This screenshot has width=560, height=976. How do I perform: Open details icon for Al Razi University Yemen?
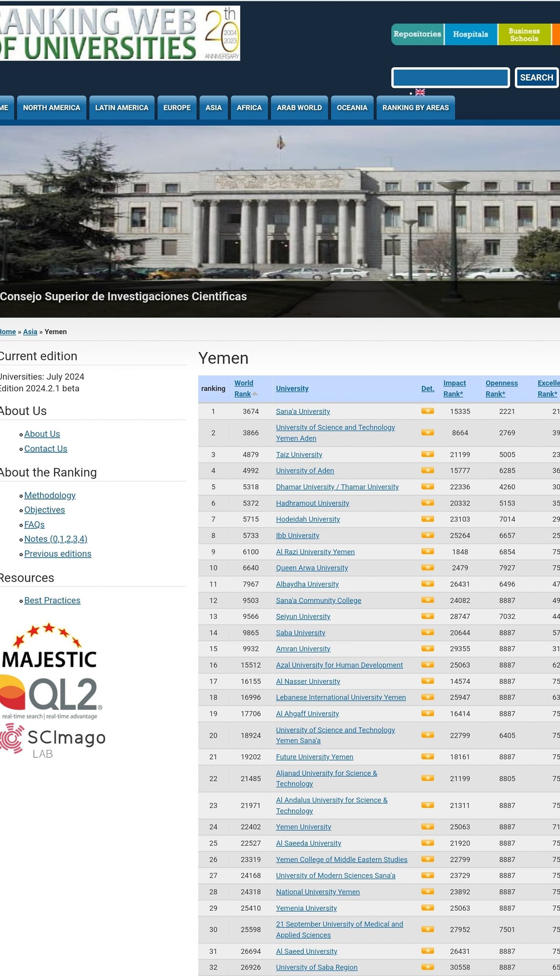pyautogui.click(x=427, y=551)
